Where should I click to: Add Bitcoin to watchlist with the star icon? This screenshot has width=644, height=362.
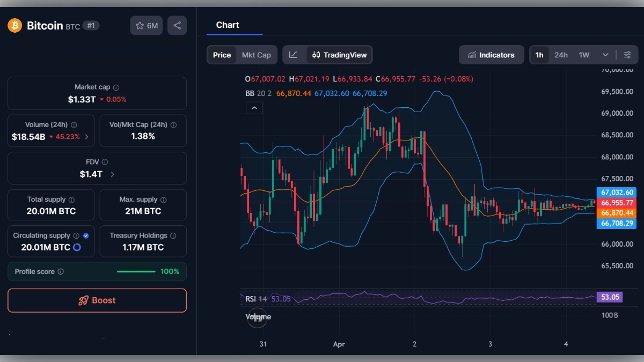(140, 25)
